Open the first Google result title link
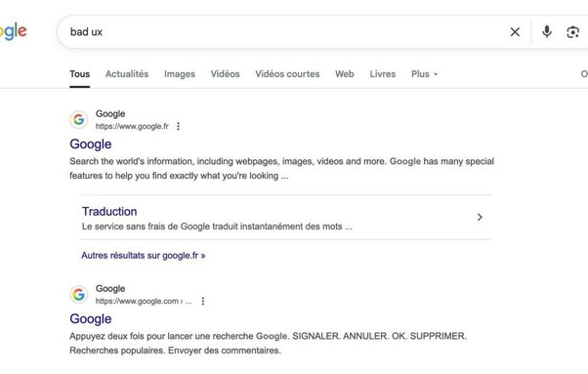The width and height of the screenshot is (588, 374). 91,145
